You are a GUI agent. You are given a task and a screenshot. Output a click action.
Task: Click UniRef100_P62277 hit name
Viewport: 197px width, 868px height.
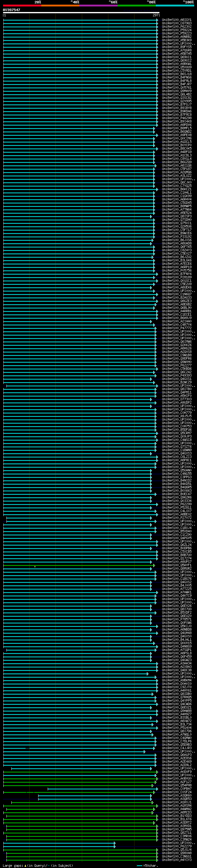point(176,365)
